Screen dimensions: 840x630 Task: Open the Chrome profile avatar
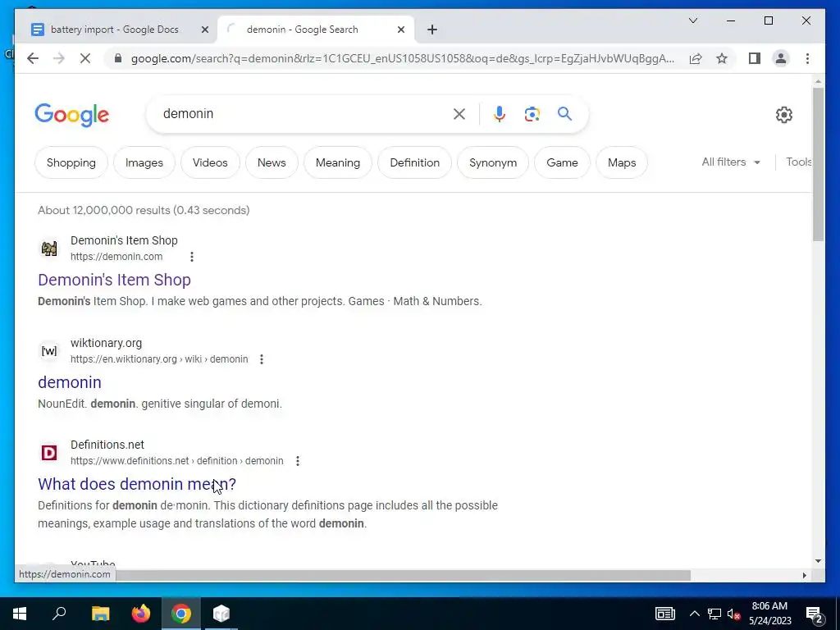781,58
